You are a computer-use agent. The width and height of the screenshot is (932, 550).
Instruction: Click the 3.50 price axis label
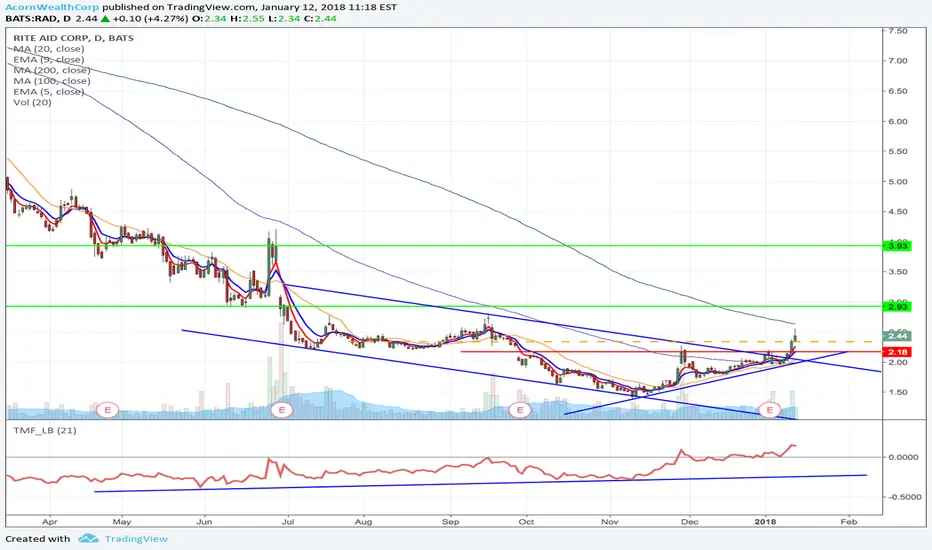click(x=898, y=272)
